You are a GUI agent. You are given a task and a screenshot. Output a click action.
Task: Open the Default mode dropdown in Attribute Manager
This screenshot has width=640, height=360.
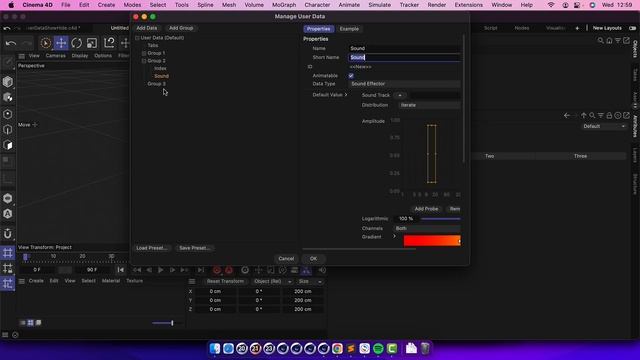click(x=604, y=126)
